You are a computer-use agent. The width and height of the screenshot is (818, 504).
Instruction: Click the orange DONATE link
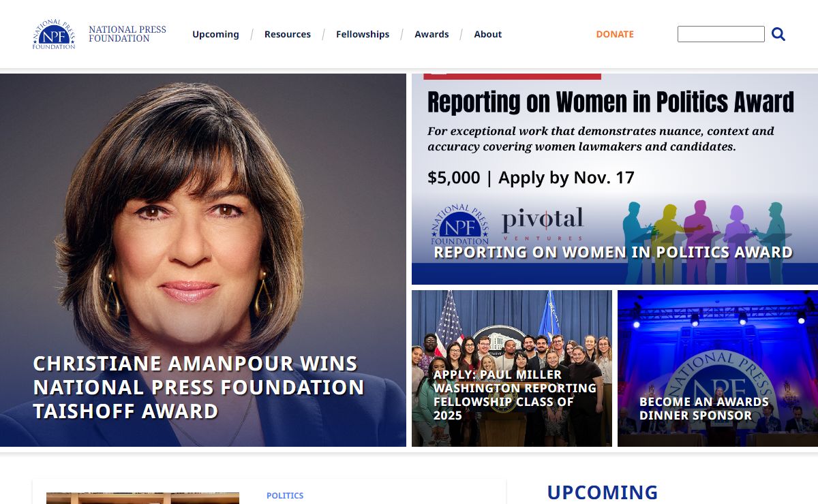pos(615,34)
